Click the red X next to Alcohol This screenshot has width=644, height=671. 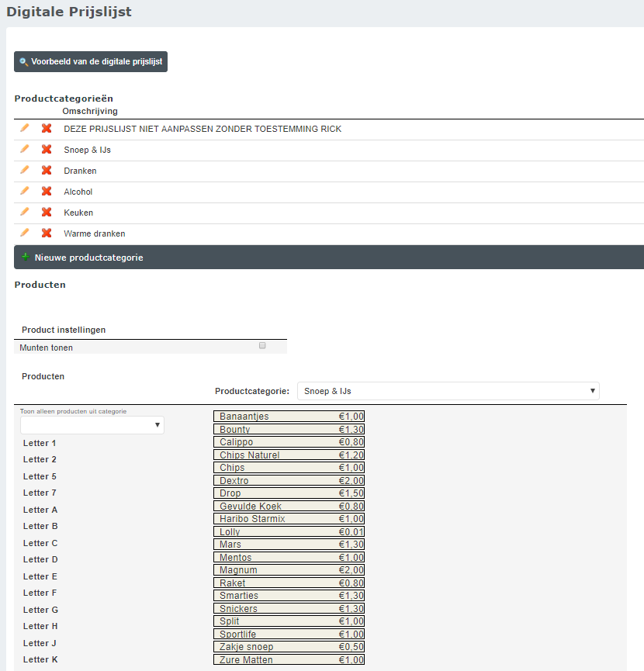[x=47, y=191]
